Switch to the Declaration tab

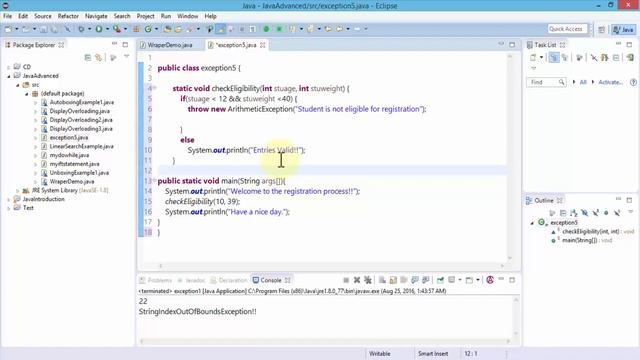229,280
